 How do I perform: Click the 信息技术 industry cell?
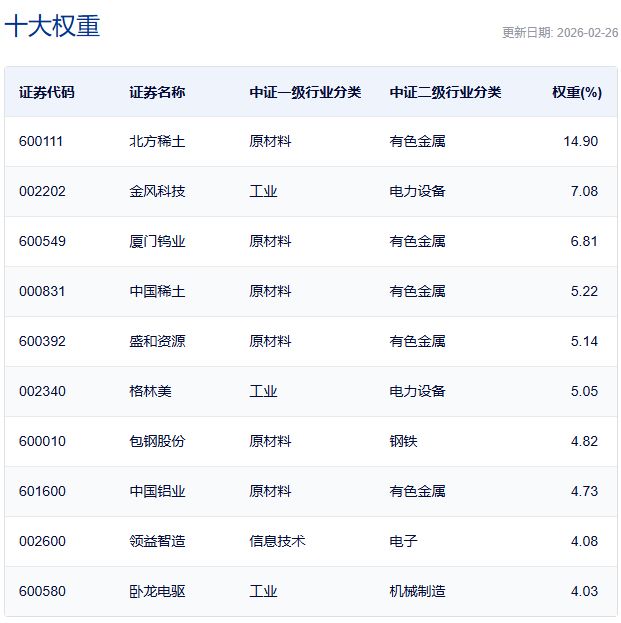tap(277, 541)
